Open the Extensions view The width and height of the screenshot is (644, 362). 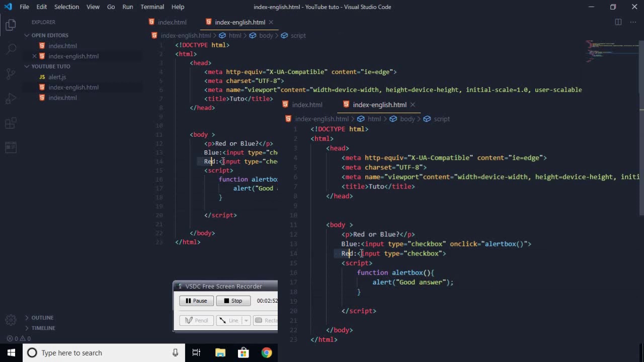(x=11, y=123)
